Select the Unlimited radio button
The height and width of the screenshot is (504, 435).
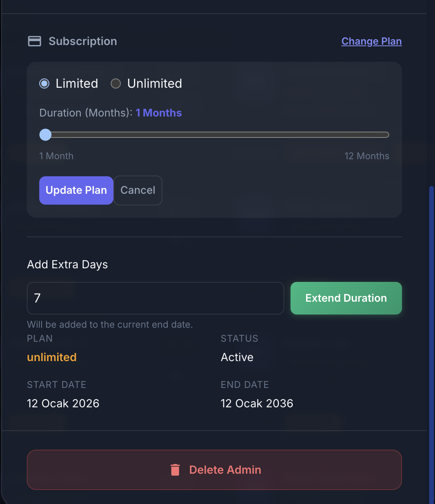115,83
